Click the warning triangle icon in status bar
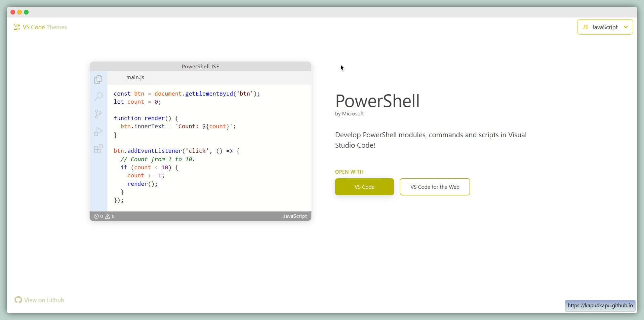The width and height of the screenshot is (644, 320). (x=108, y=216)
